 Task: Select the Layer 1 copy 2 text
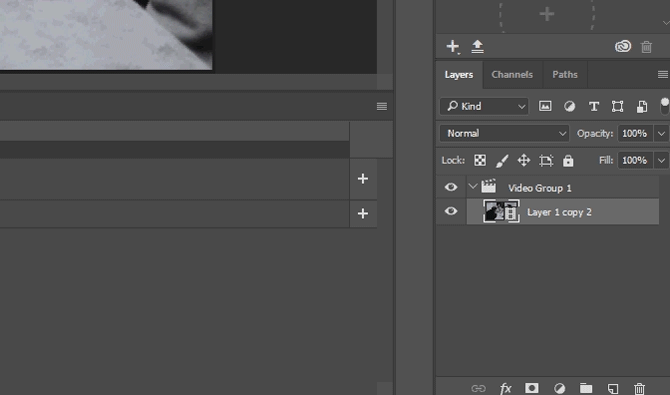pyautogui.click(x=559, y=212)
